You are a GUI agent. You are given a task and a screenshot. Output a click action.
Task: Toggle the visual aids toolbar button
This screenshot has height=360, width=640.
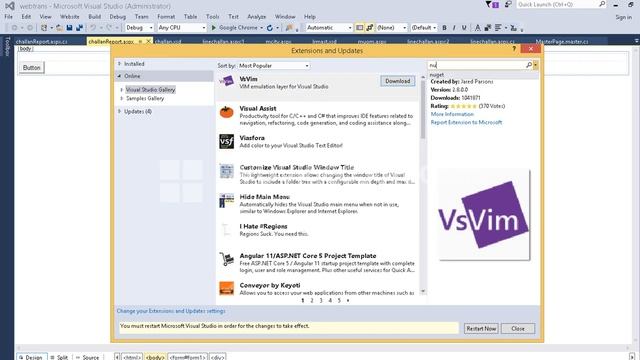tap(360, 28)
